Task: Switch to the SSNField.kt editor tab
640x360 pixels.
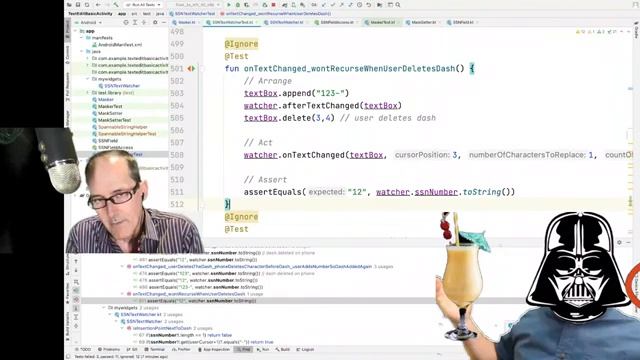Action: pos(463,22)
